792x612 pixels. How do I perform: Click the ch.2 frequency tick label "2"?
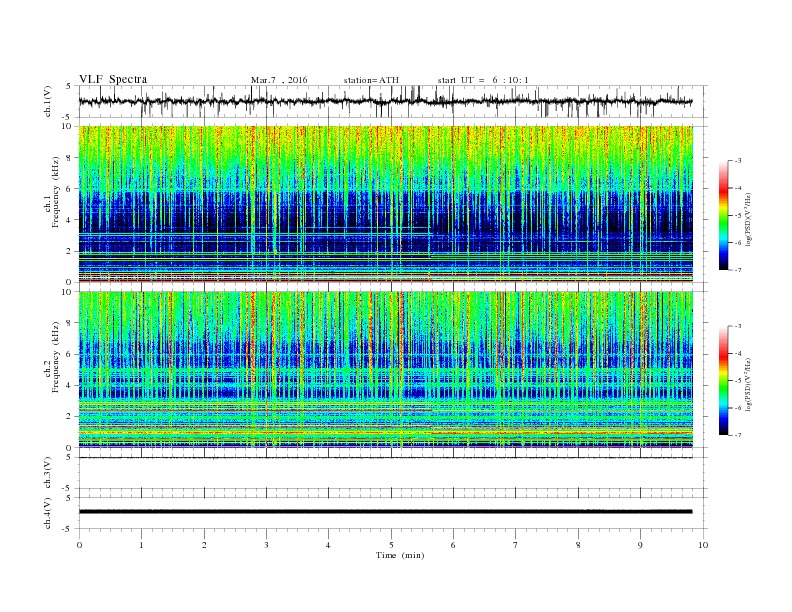pos(69,417)
